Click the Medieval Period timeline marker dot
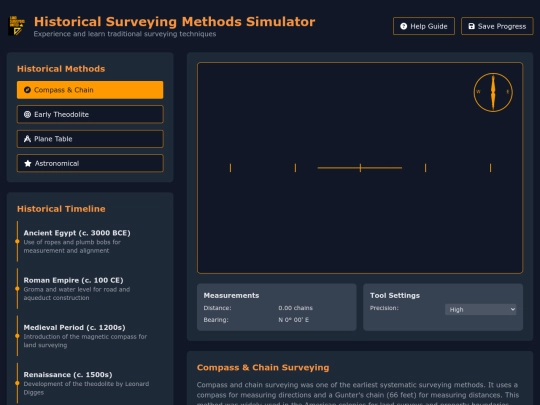The width and height of the screenshot is (540, 405). (17, 336)
